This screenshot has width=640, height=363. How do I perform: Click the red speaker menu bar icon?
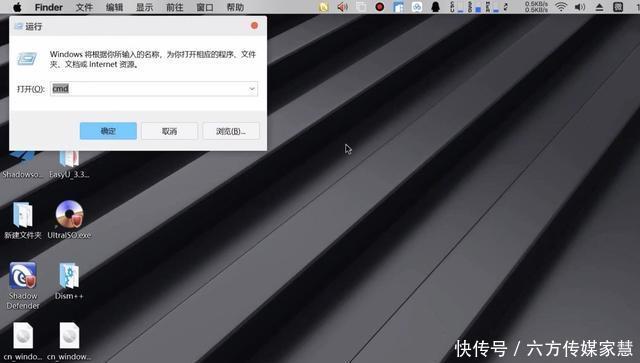[342, 7]
